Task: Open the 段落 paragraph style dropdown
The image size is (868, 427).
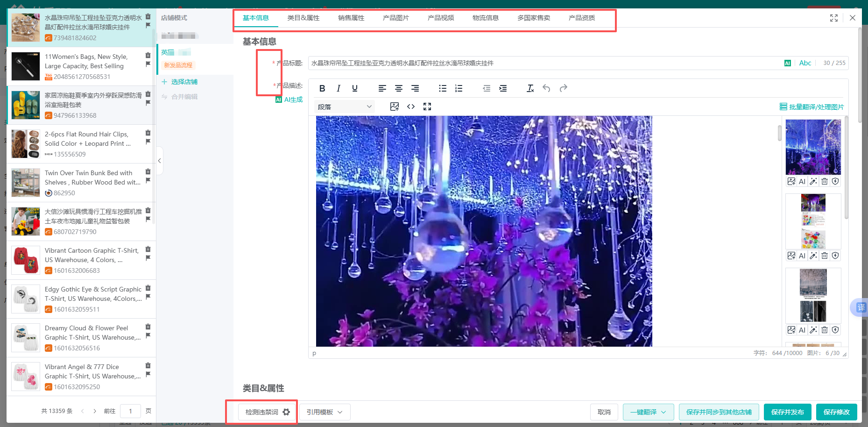Action: click(x=344, y=106)
